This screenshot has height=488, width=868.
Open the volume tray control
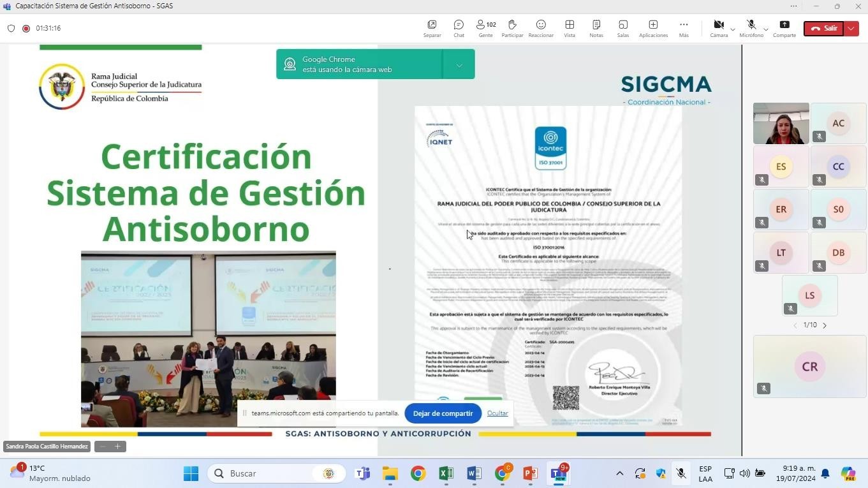click(x=744, y=473)
